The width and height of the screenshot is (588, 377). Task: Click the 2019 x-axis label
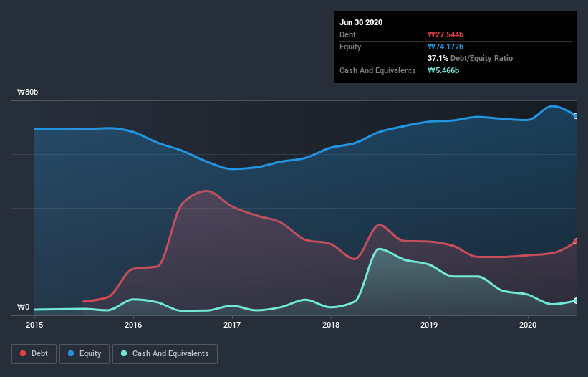click(429, 325)
